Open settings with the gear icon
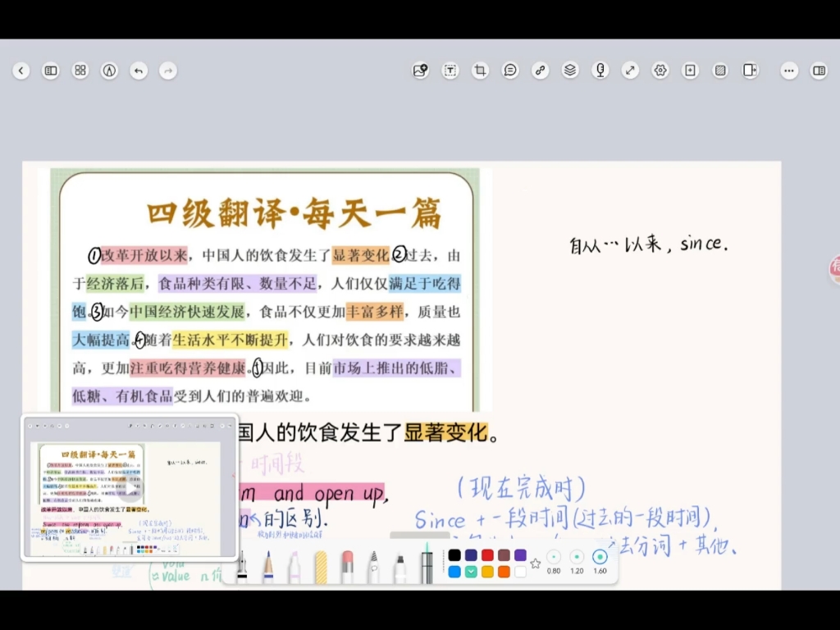The width and height of the screenshot is (840, 630). coord(660,71)
